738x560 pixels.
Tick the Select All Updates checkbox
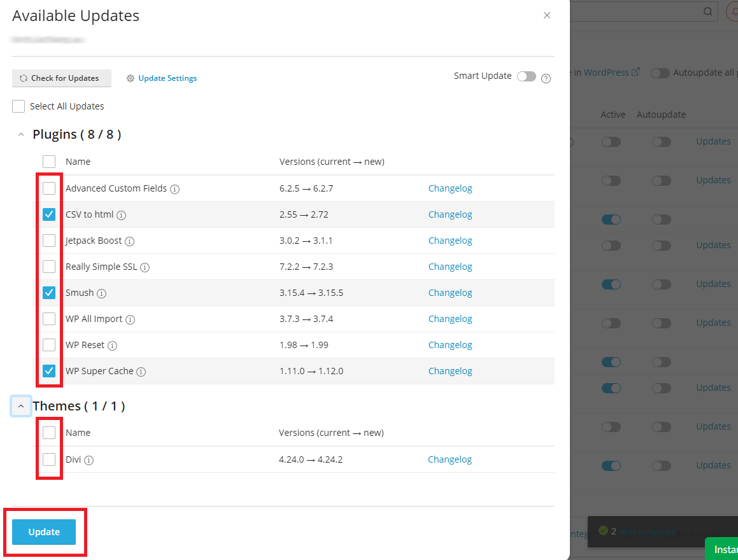[18, 106]
